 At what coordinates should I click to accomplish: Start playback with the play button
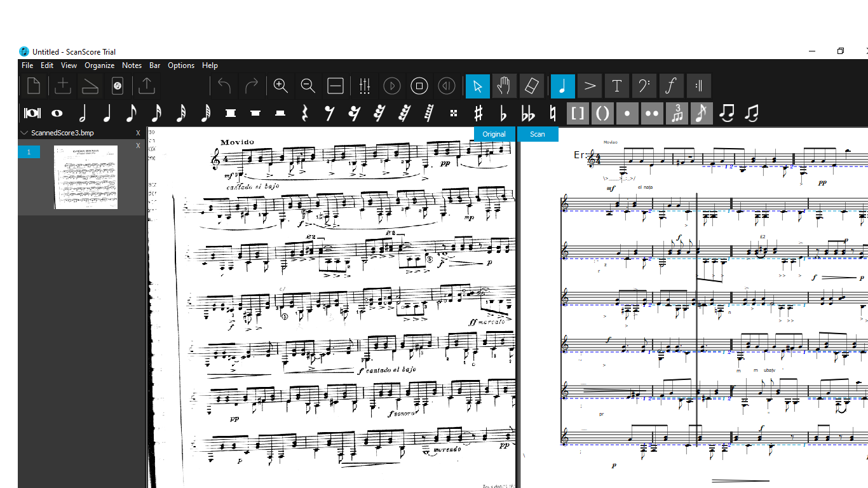point(392,86)
